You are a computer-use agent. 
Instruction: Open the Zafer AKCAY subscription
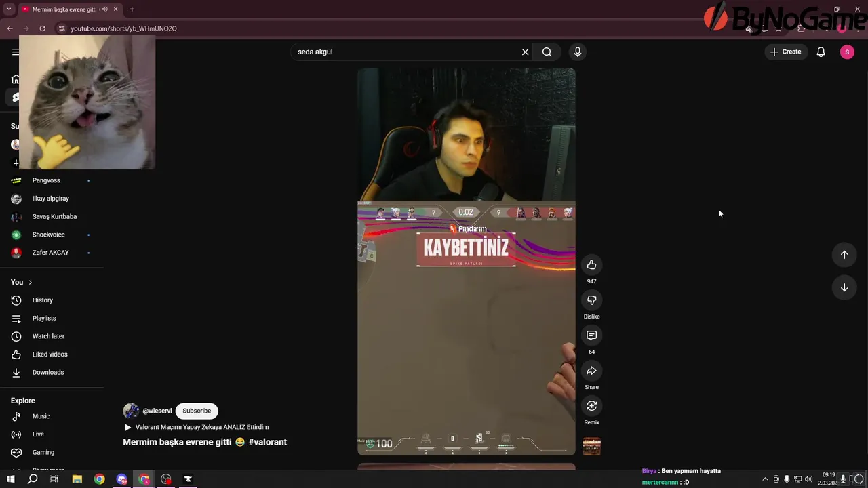(51, 253)
